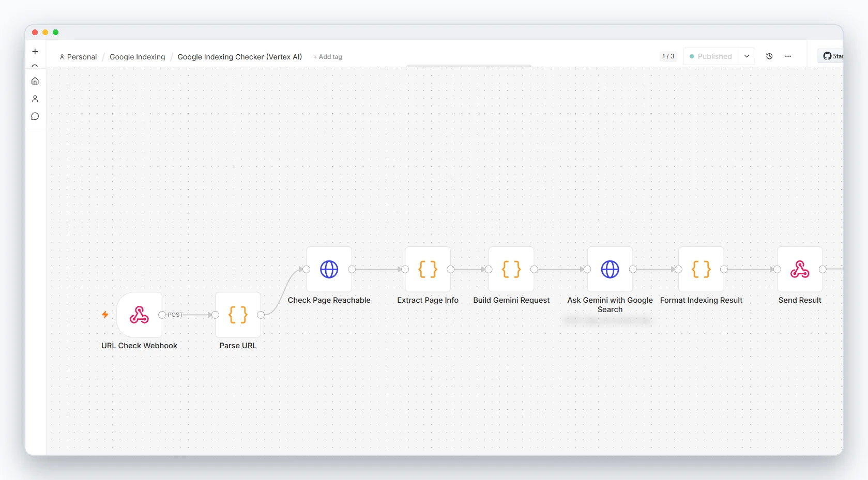Select the Ask Gemini with Google Search node
The height and width of the screenshot is (480, 868).
tap(610, 269)
